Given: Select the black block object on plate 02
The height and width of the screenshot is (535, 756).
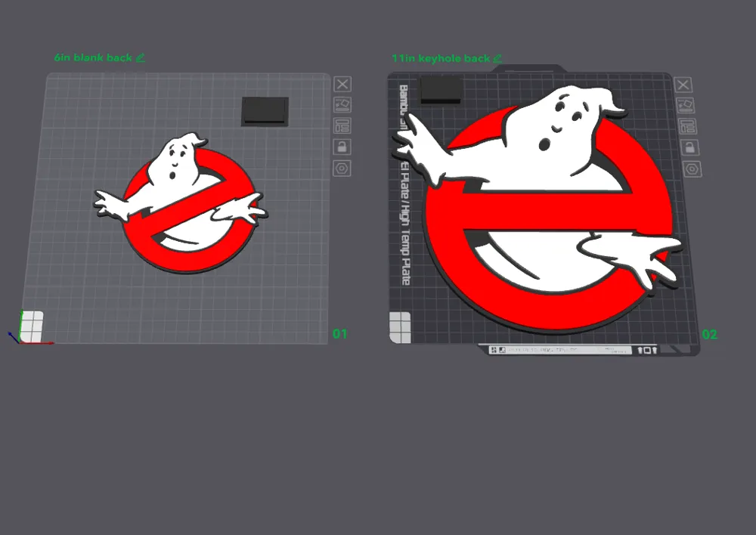Looking at the screenshot, I should (x=441, y=89).
